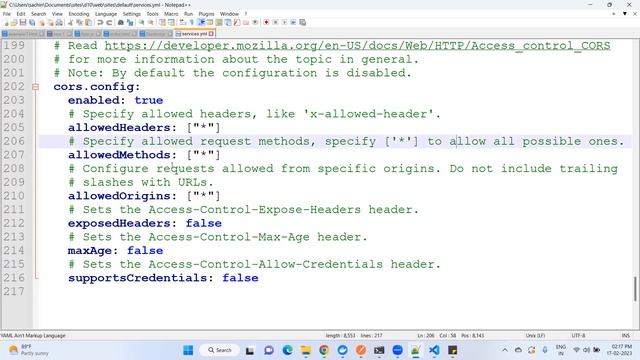Click the Playback macro icon
The width and height of the screenshot is (640, 360).
(x=284, y=22)
